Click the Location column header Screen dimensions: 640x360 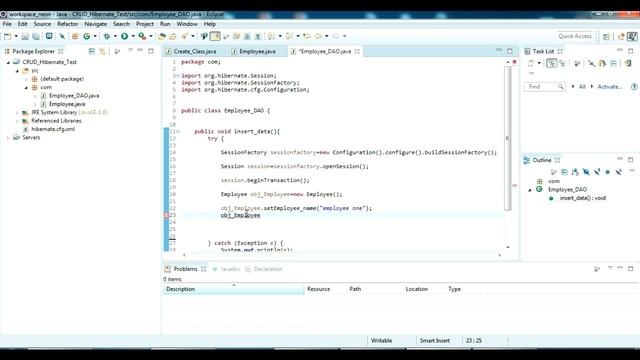tap(417, 289)
